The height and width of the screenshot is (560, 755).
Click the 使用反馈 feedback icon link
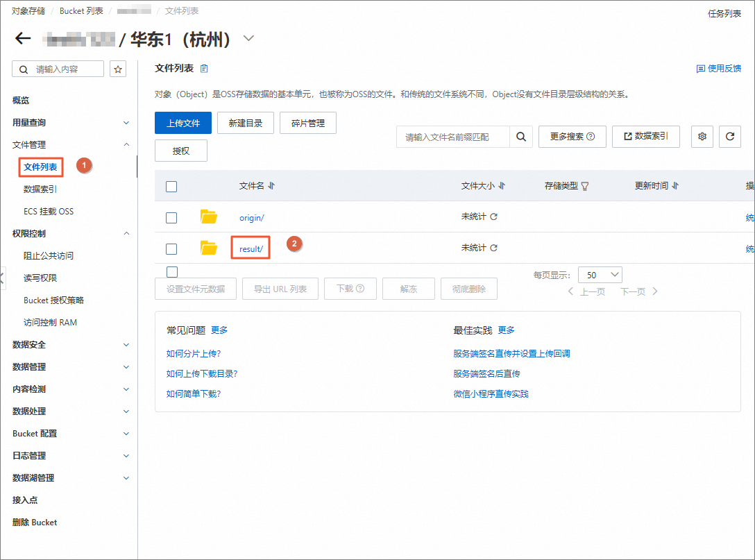701,69
